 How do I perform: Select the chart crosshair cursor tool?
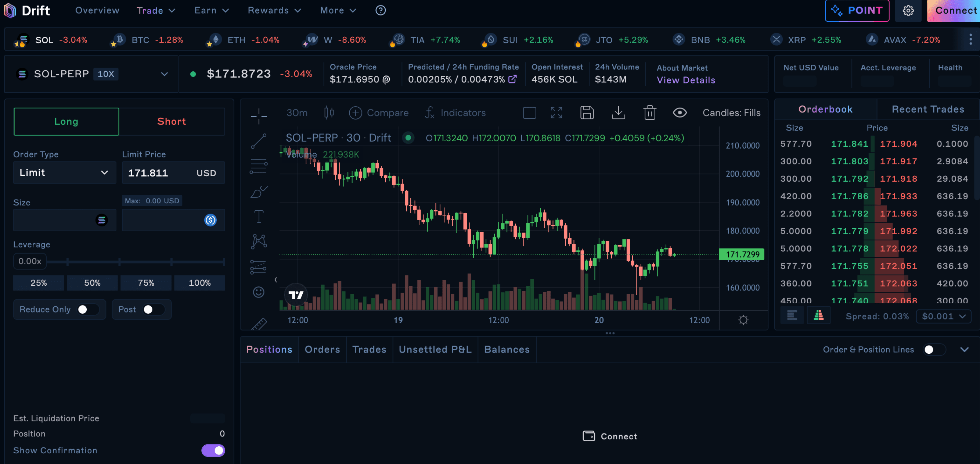click(259, 116)
